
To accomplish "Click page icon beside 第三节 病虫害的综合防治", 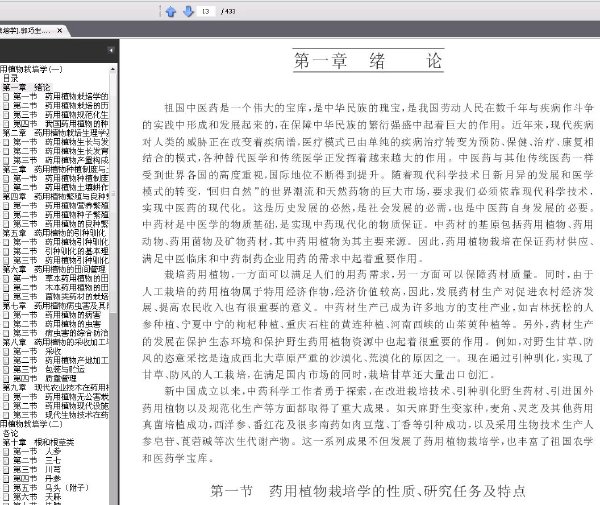I will click(x=6, y=333).
